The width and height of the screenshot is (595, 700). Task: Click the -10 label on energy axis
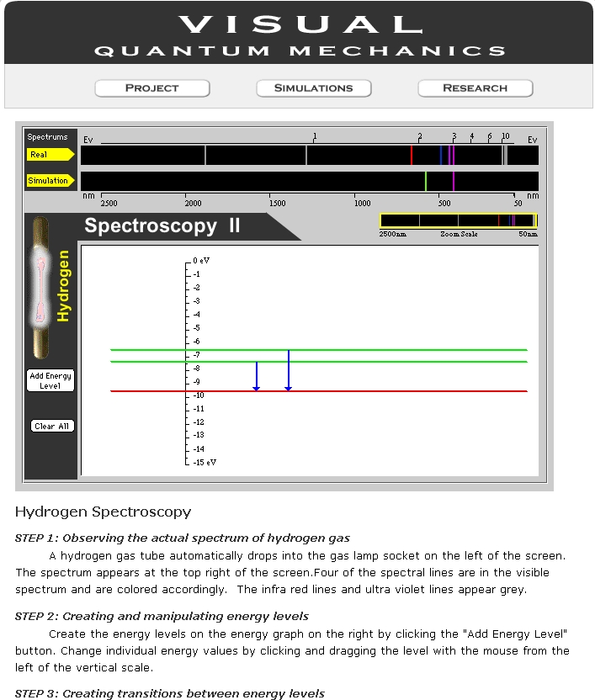[199, 395]
